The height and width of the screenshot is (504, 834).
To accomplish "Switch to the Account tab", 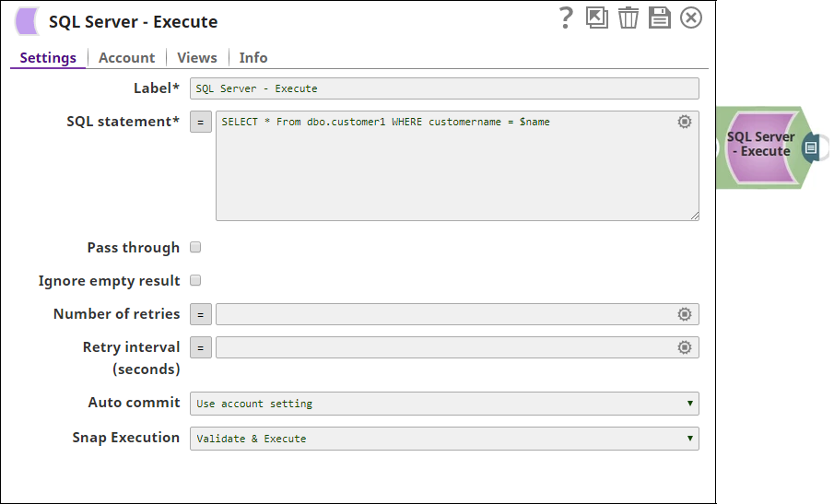I will click(126, 57).
